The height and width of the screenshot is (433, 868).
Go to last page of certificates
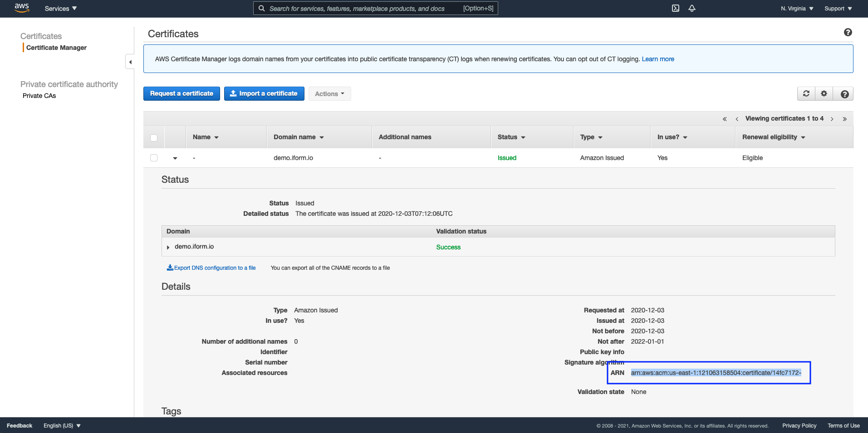coord(844,119)
